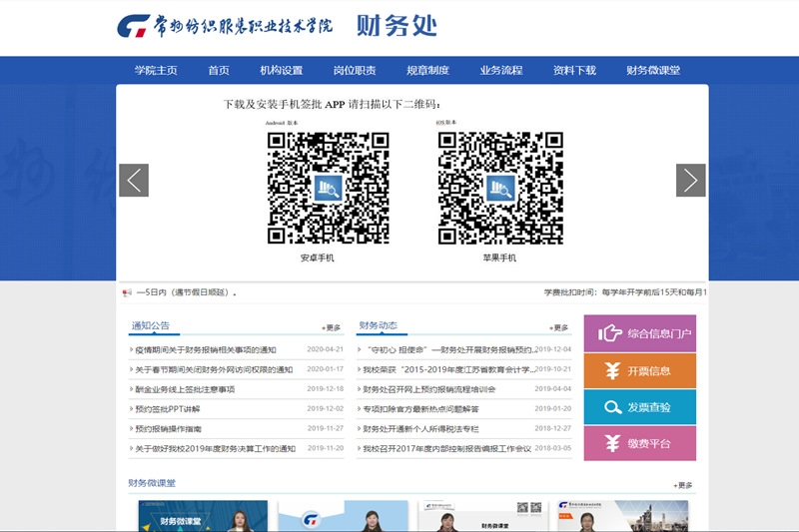Open the 缴费平台 tile text
This screenshot has width=799, height=532.
click(x=648, y=443)
